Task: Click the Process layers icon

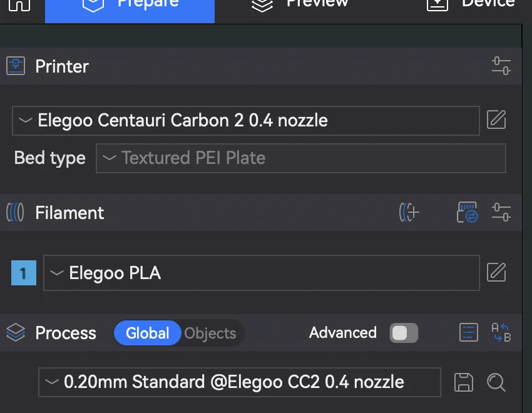Action: (16, 332)
